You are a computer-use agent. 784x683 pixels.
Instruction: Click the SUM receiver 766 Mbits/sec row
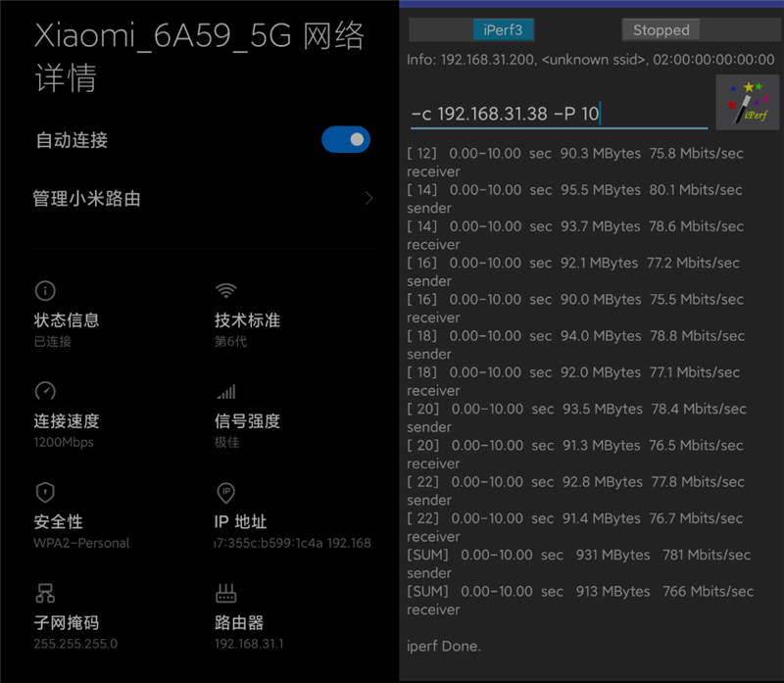580,600
